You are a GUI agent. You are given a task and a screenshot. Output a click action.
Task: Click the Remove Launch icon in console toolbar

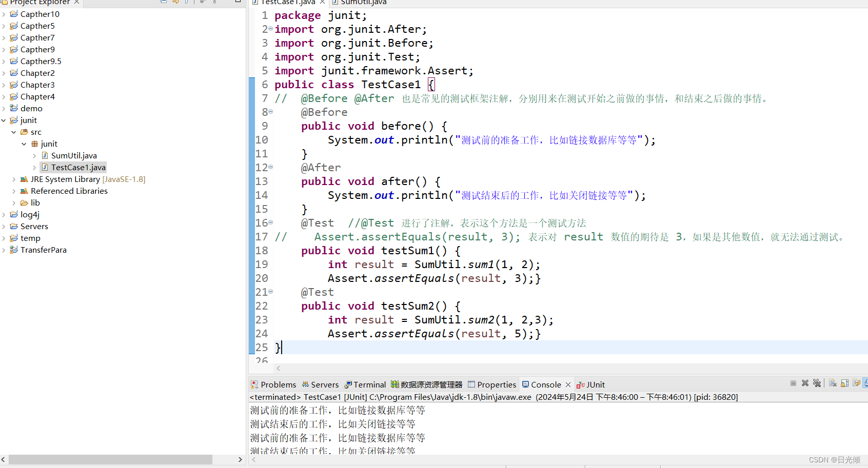805,383
